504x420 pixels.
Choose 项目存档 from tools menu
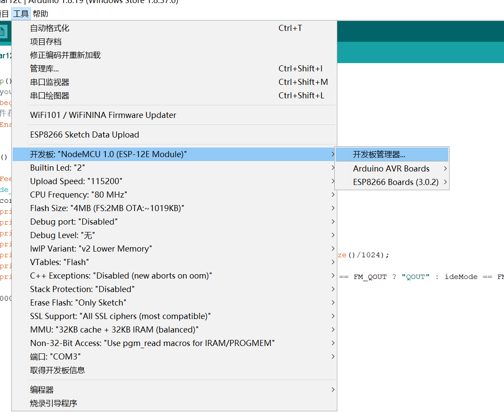(174, 42)
